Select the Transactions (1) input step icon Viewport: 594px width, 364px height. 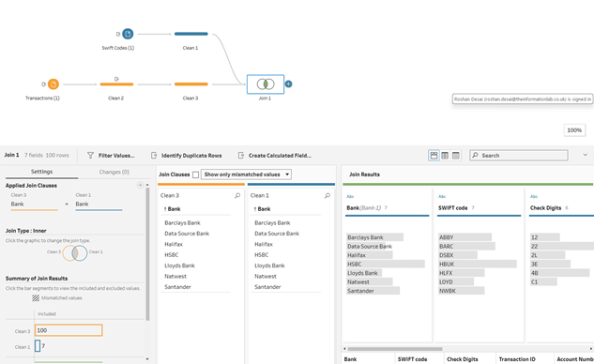click(53, 84)
